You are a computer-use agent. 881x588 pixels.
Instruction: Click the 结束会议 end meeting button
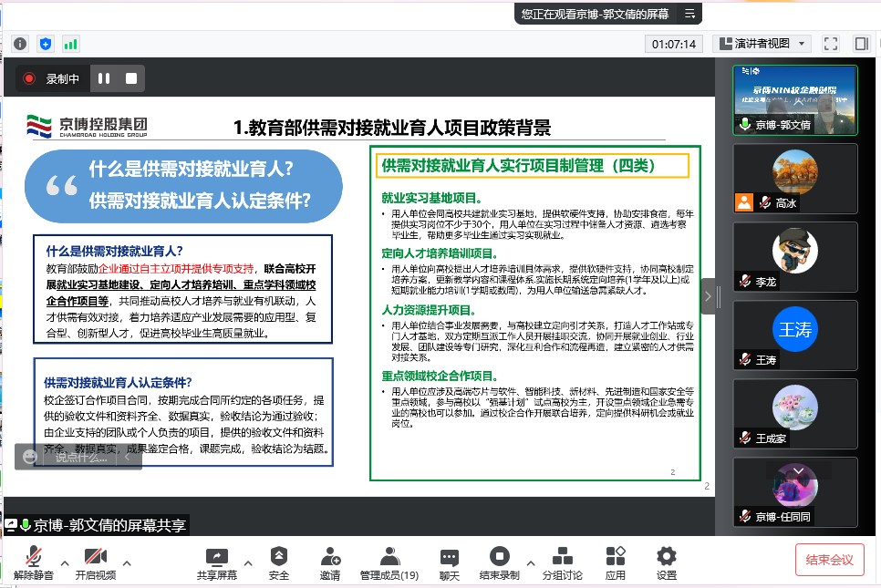829,560
